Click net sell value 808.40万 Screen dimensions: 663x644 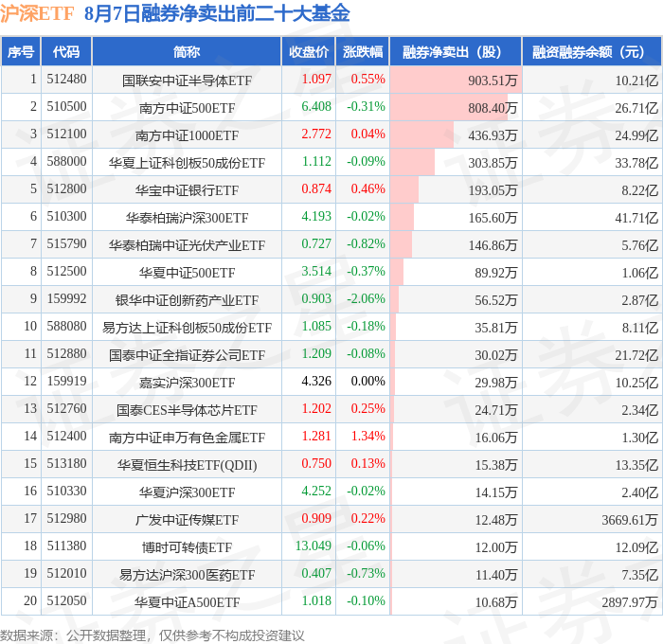pyautogui.click(x=493, y=108)
